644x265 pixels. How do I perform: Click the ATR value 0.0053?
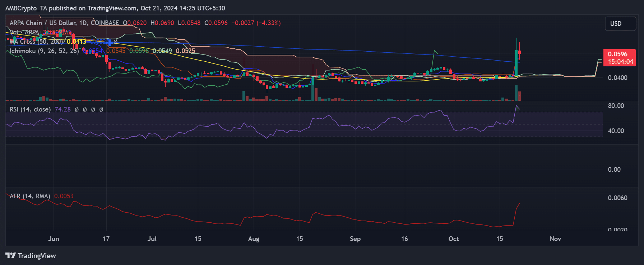pyautogui.click(x=64, y=196)
